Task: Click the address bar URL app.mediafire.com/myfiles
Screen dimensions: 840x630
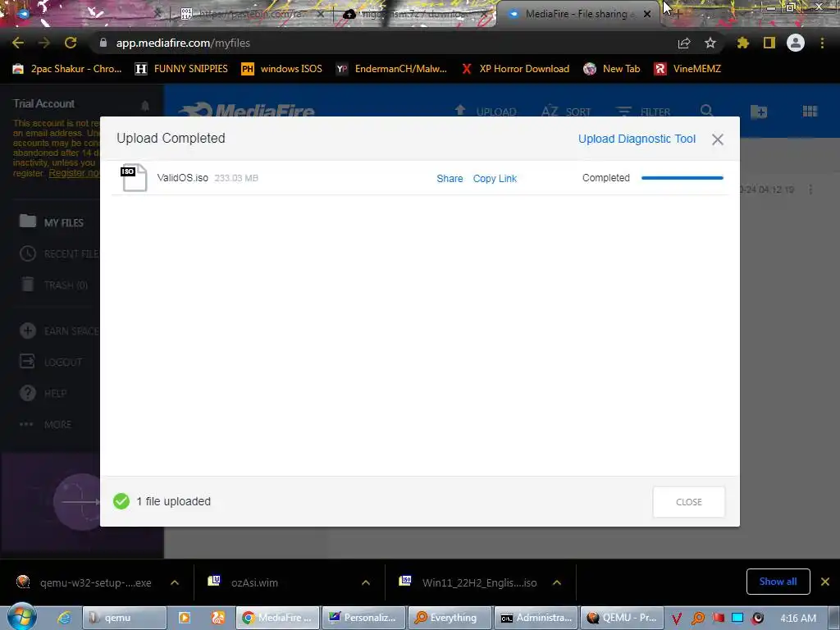Action: click(183, 43)
